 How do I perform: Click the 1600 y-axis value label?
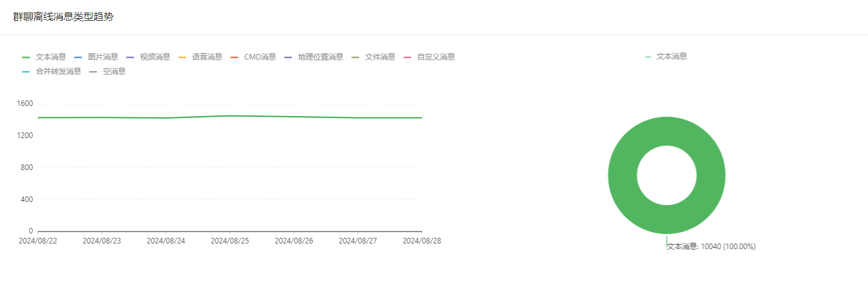pyautogui.click(x=26, y=104)
